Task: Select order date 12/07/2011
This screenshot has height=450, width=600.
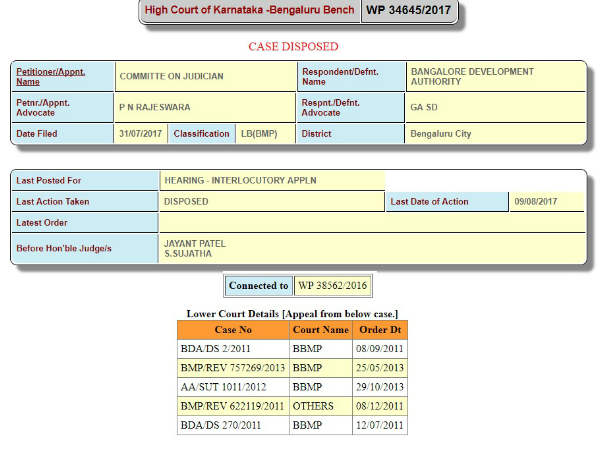Action: click(x=380, y=426)
